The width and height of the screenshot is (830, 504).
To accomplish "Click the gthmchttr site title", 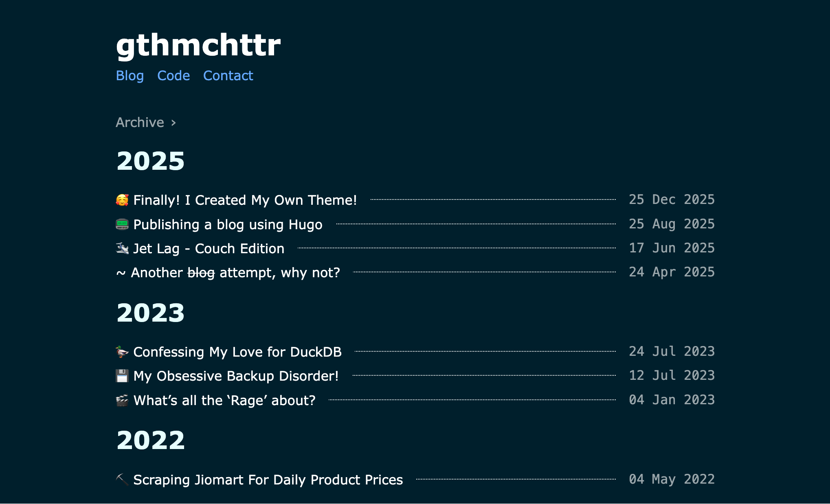I will [198, 45].
